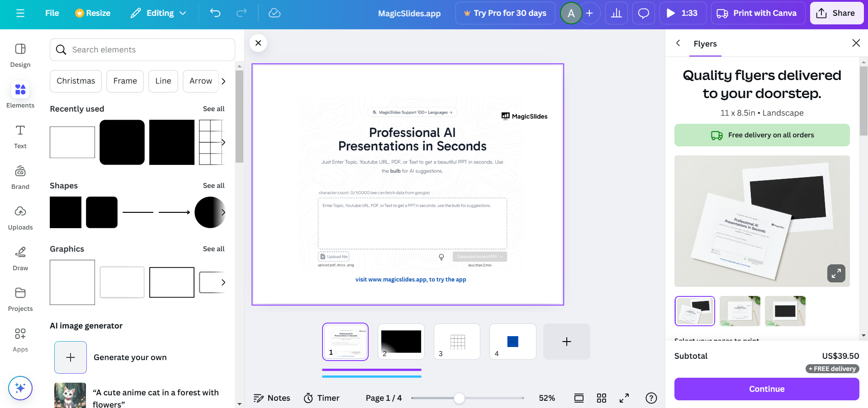The height and width of the screenshot is (408, 868).
Task: See all Shapes
Action: tap(213, 185)
